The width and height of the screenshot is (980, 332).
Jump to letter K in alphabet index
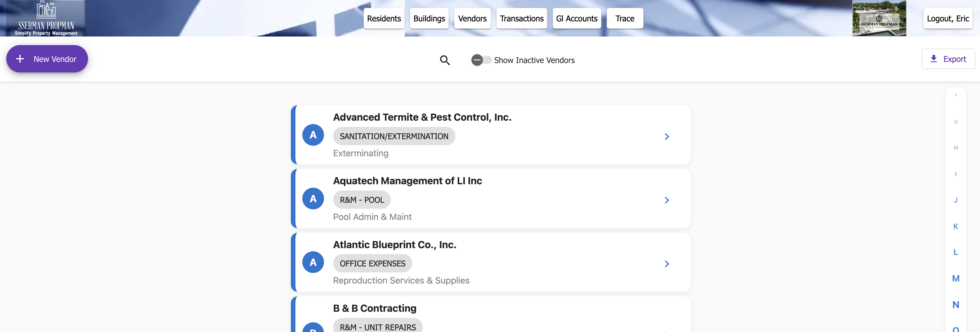tap(955, 226)
